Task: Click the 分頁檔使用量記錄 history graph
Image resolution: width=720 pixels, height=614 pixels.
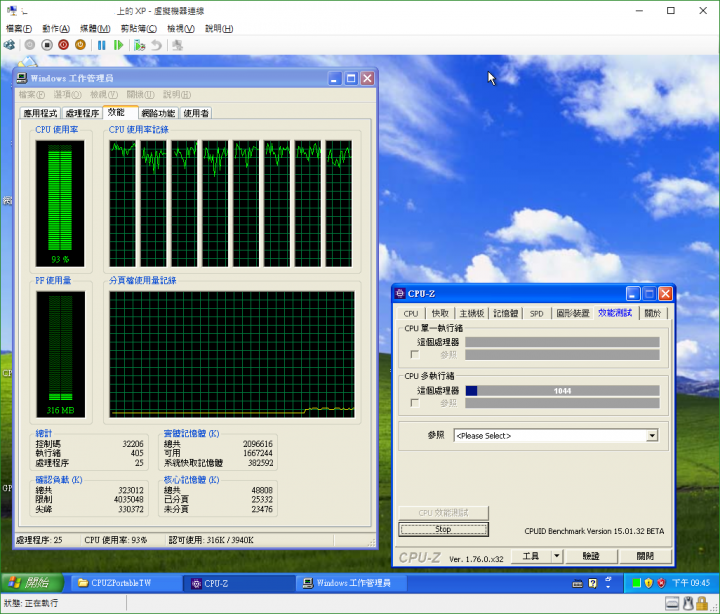Action: point(232,354)
